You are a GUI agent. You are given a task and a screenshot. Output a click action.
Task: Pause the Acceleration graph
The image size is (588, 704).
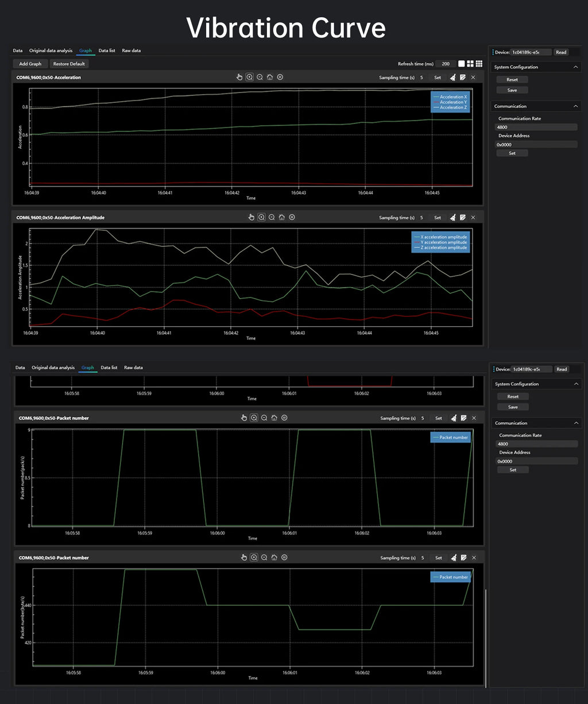[280, 77]
